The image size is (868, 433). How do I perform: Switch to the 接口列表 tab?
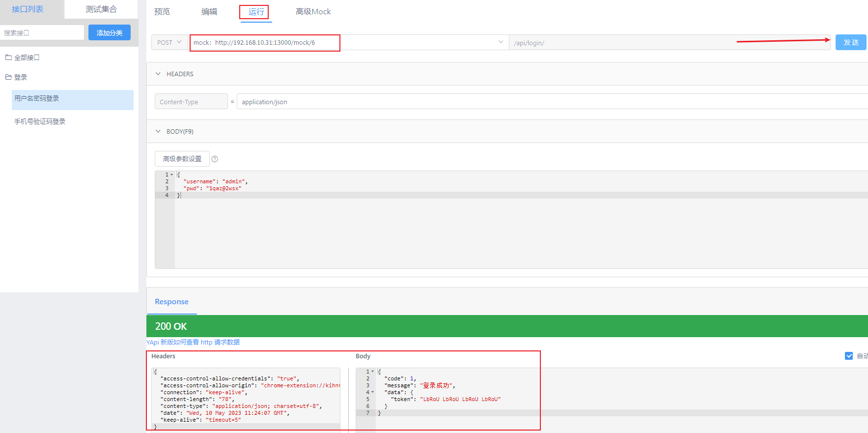click(x=28, y=9)
